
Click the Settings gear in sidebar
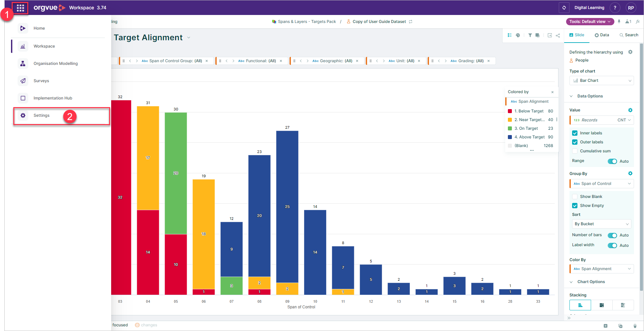[23, 115]
